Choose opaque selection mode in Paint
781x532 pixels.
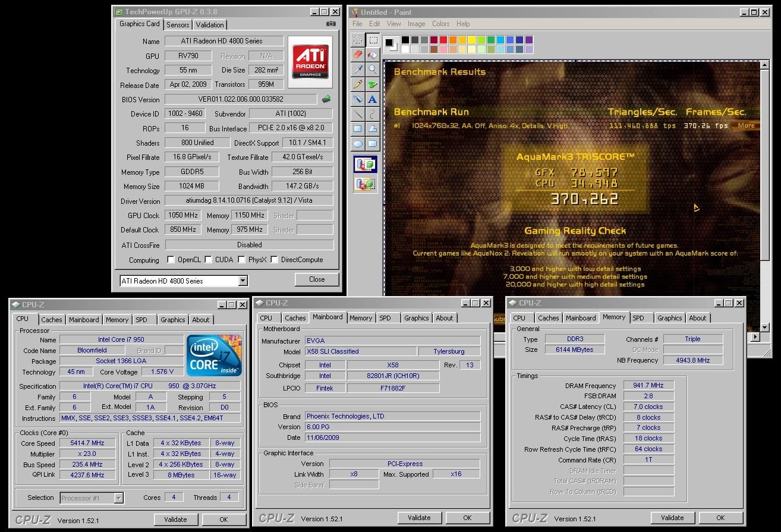tap(366, 165)
